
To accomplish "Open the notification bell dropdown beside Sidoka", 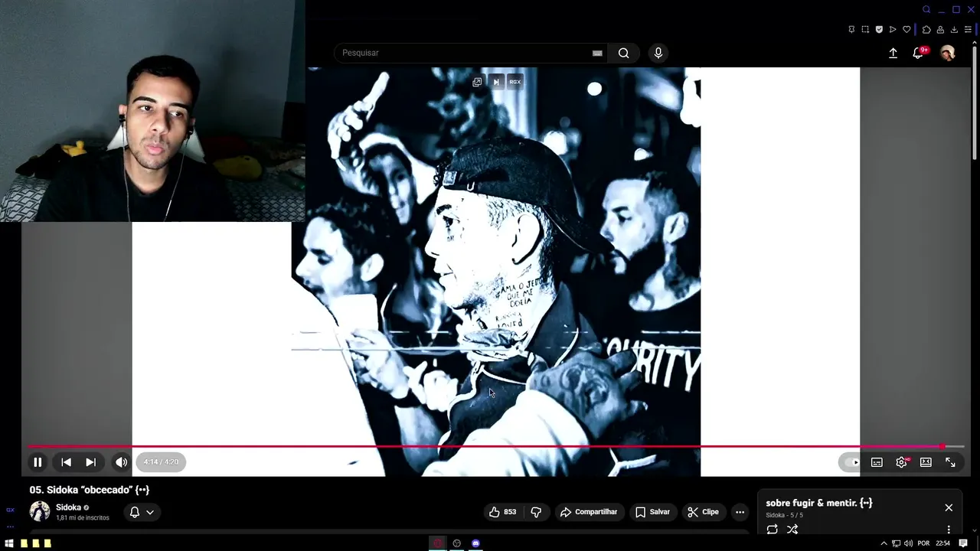I will click(142, 512).
